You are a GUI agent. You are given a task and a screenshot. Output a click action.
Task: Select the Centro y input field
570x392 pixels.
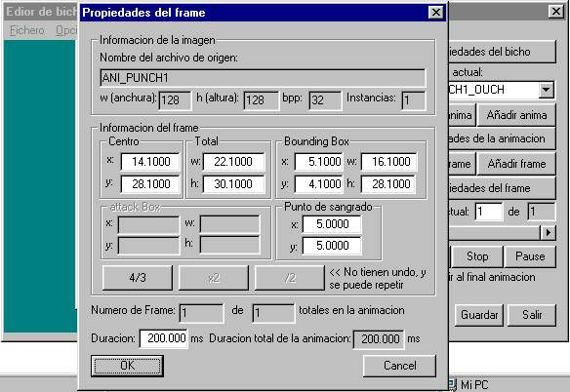click(150, 184)
